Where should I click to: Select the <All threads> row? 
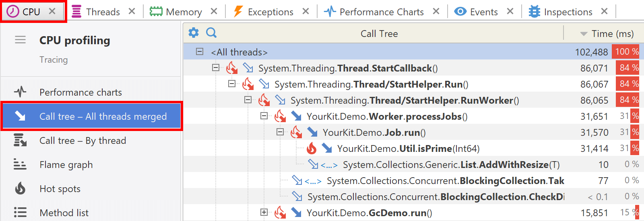pyautogui.click(x=414, y=52)
